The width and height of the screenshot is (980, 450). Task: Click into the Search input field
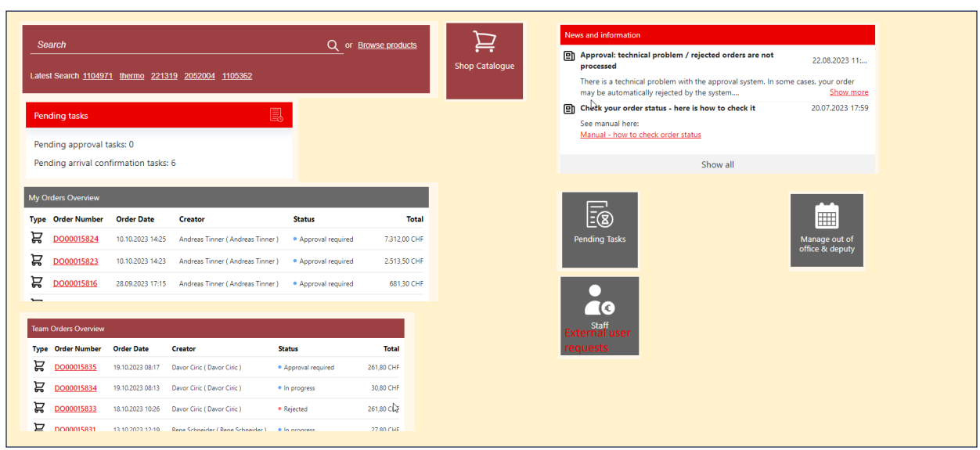click(176, 45)
